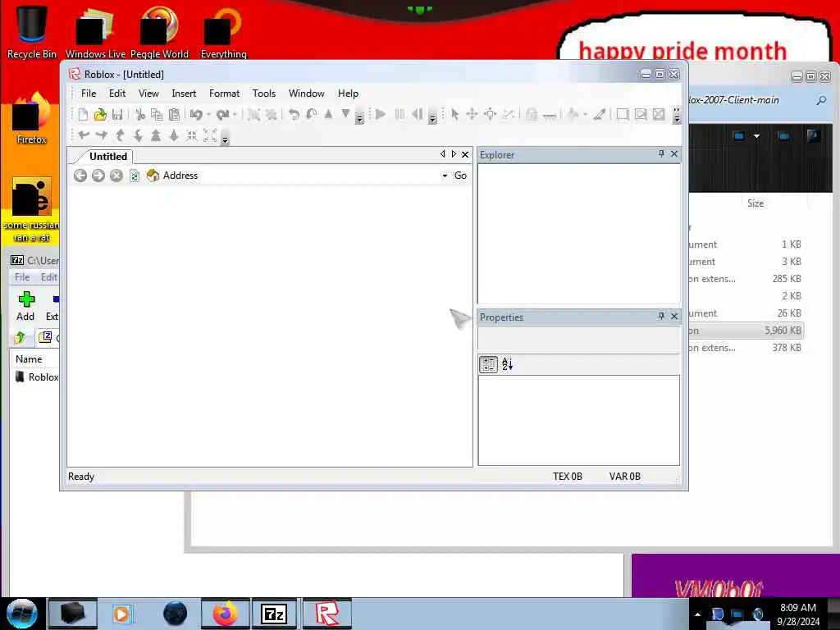
Task: Open the Redo history dropdown arrow
Action: [235, 114]
